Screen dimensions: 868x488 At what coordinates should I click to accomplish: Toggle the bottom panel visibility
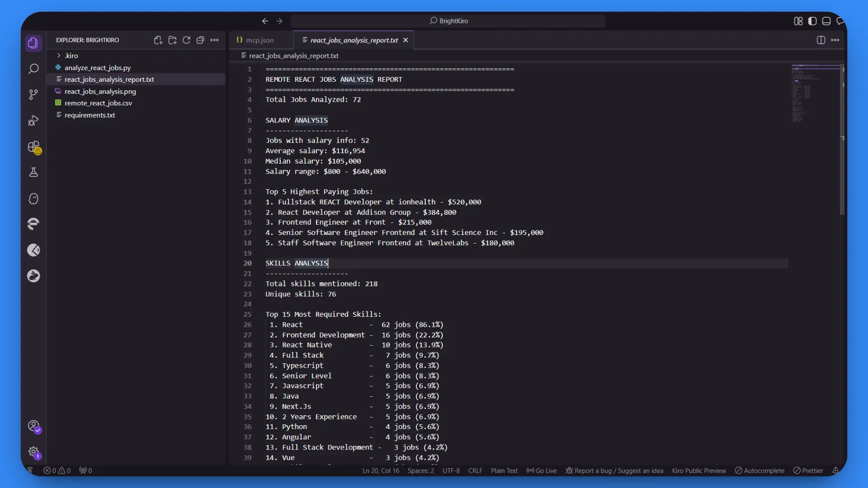[826, 21]
